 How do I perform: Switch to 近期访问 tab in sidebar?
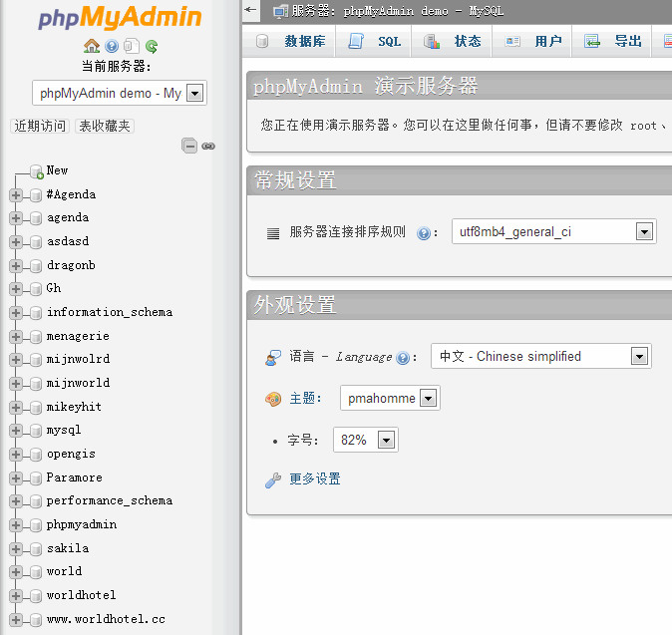(40, 126)
